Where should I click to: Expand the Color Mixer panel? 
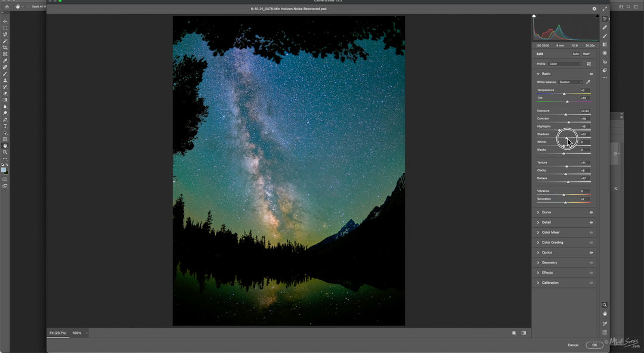550,233
